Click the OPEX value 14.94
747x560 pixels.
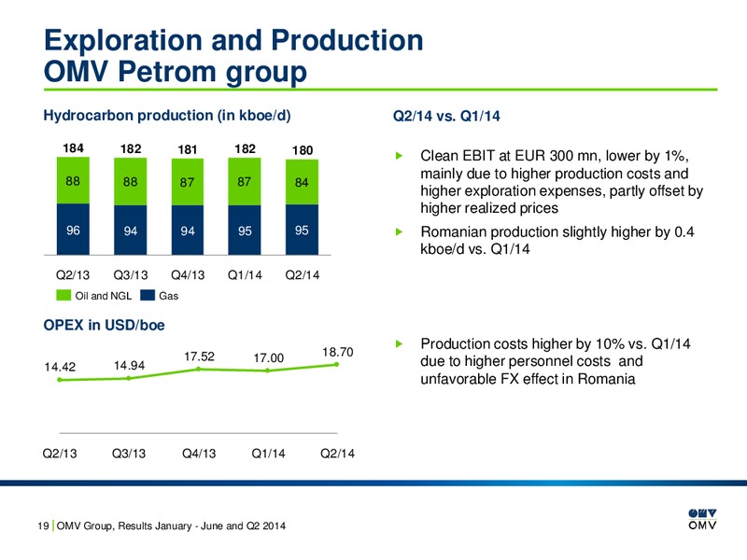[129, 365]
